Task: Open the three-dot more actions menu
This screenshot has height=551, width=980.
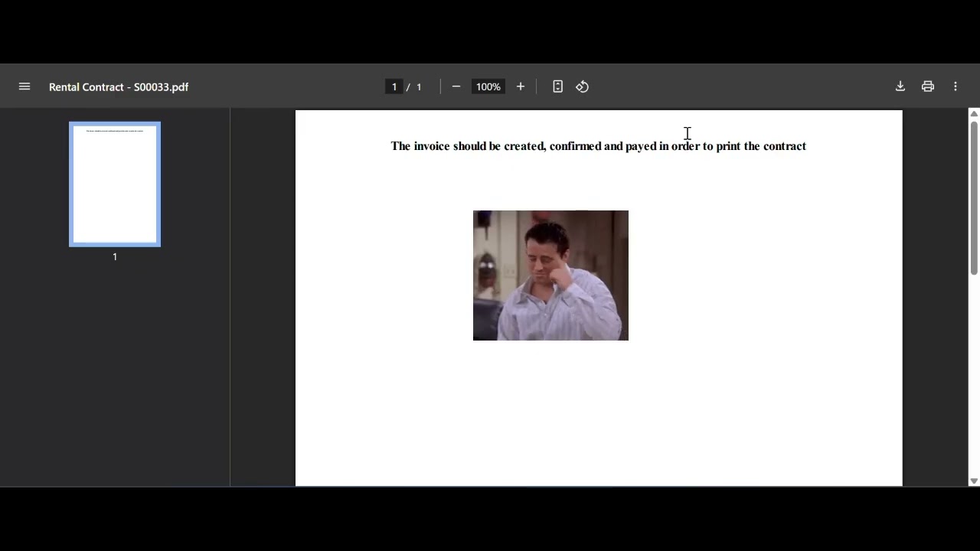Action: click(x=955, y=86)
